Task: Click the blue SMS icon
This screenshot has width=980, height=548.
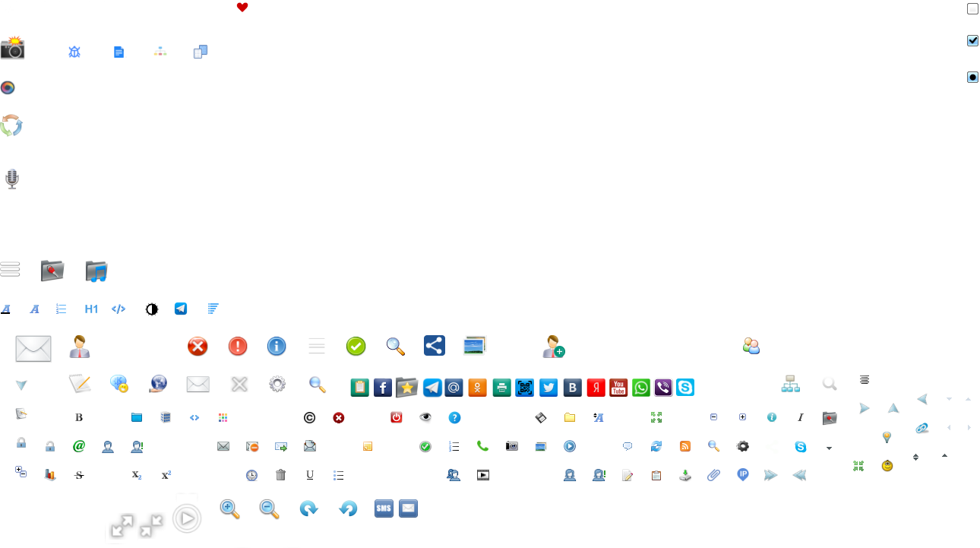Action: [384, 508]
